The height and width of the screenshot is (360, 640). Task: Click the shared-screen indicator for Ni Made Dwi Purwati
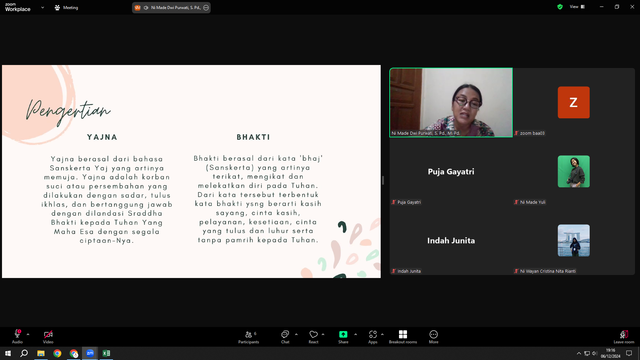pyautogui.click(x=171, y=7)
